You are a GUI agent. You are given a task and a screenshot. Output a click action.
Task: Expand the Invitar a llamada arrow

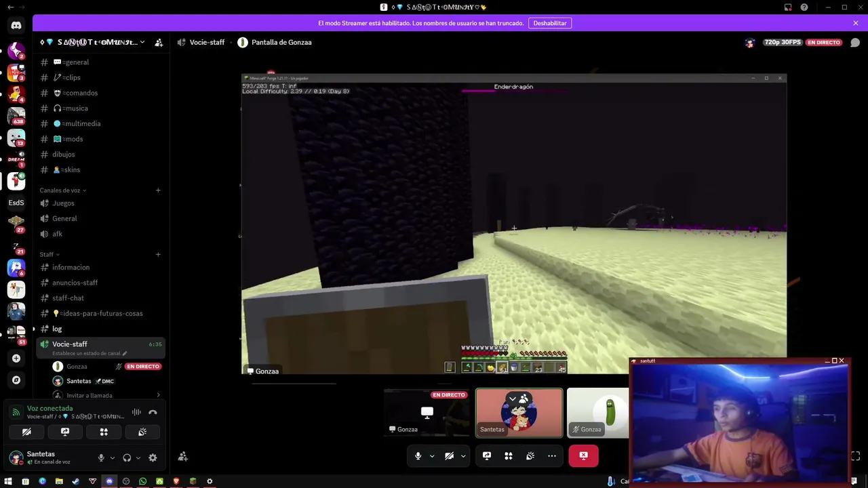[x=159, y=395]
